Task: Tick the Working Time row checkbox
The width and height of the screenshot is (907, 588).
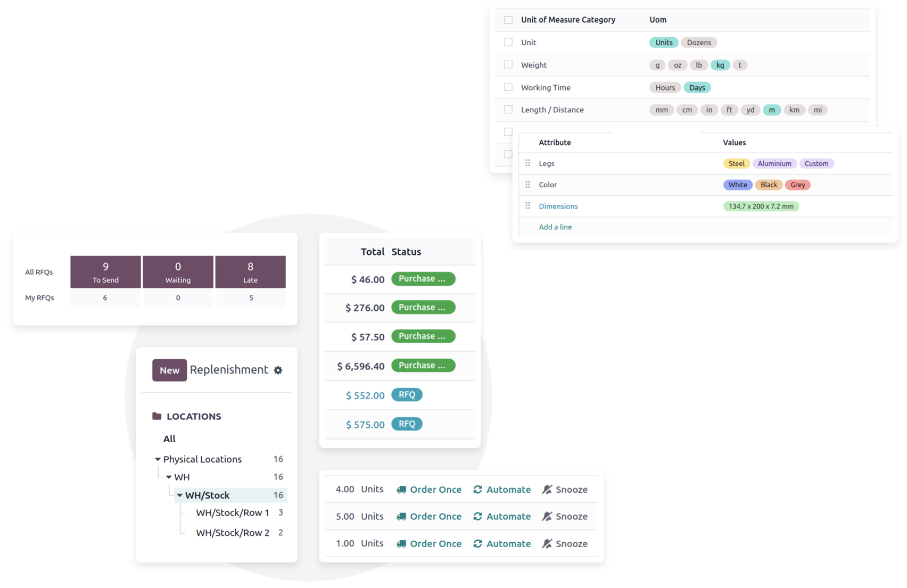Action: (x=508, y=87)
